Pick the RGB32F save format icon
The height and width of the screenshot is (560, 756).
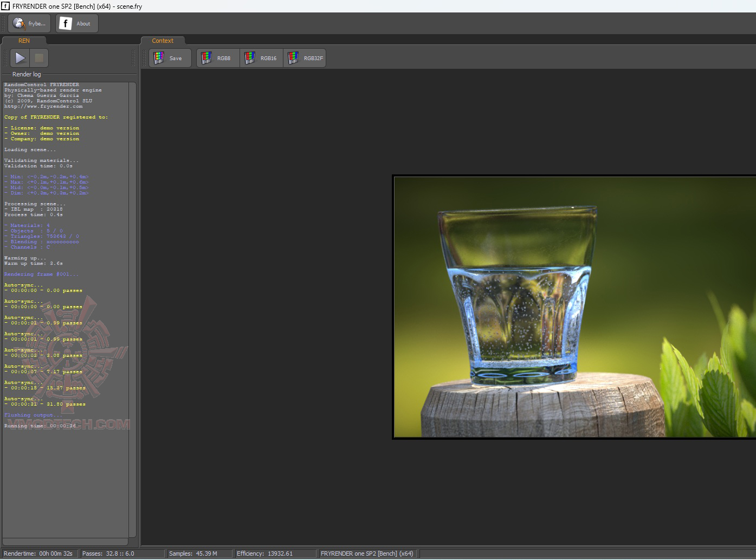[293, 58]
